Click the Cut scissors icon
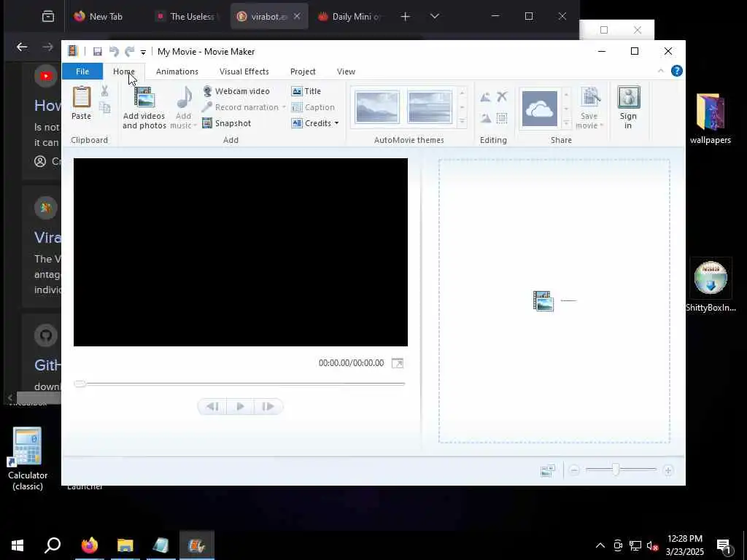This screenshot has height=560, width=747. click(x=105, y=91)
